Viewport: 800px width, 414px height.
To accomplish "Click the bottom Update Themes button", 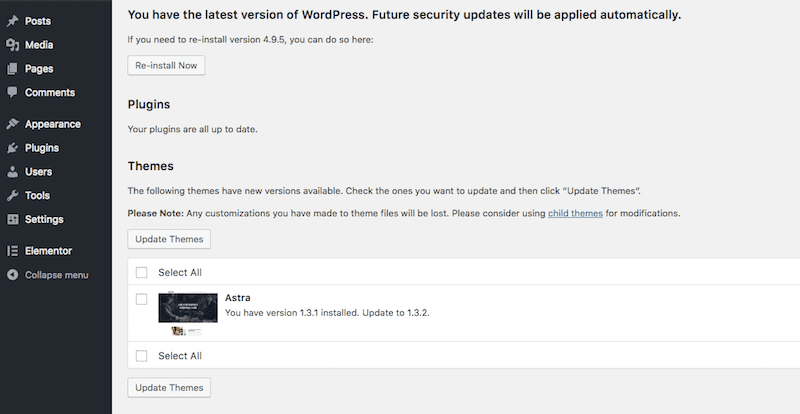I will pyautogui.click(x=169, y=387).
